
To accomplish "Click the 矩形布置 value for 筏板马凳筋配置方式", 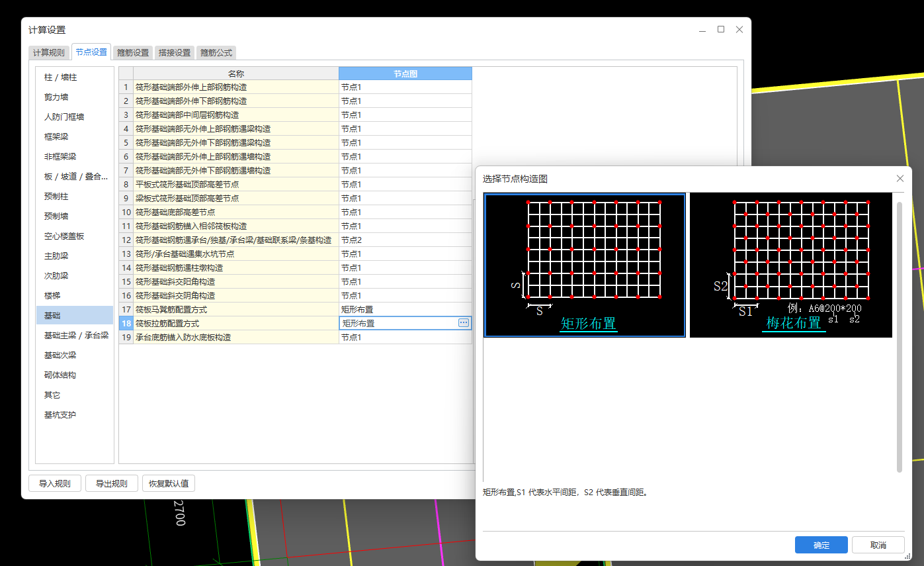I will point(405,310).
